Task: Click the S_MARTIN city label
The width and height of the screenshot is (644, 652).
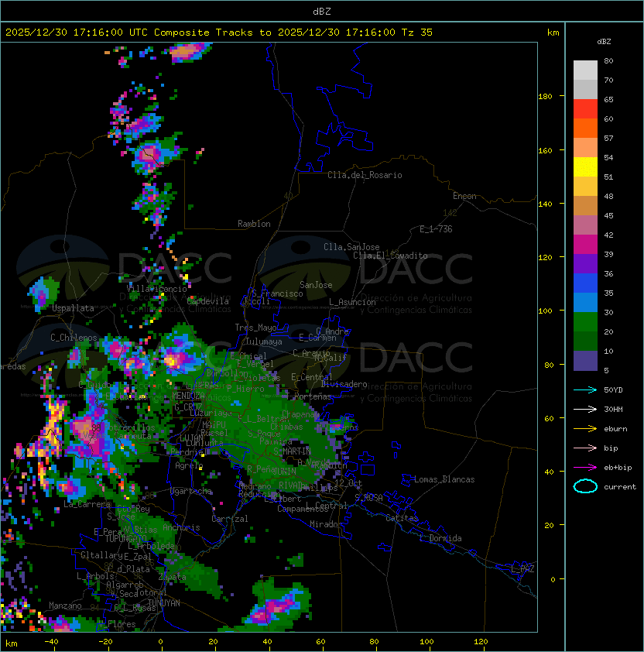Action: pyautogui.click(x=292, y=451)
